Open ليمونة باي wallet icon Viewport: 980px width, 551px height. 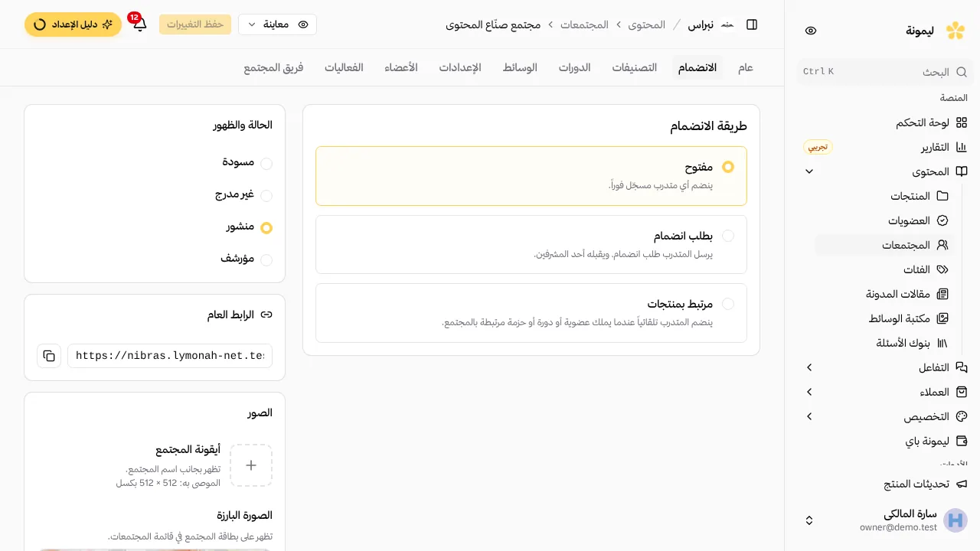tap(962, 441)
